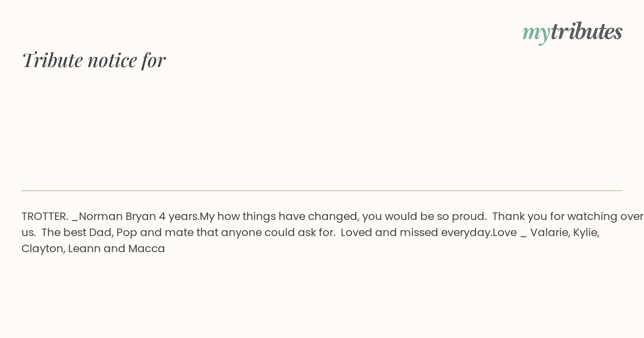This screenshot has width=644, height=338.
Task: Click "The best Dad, Pop and mate" phrase
Action: coord(116,232)
